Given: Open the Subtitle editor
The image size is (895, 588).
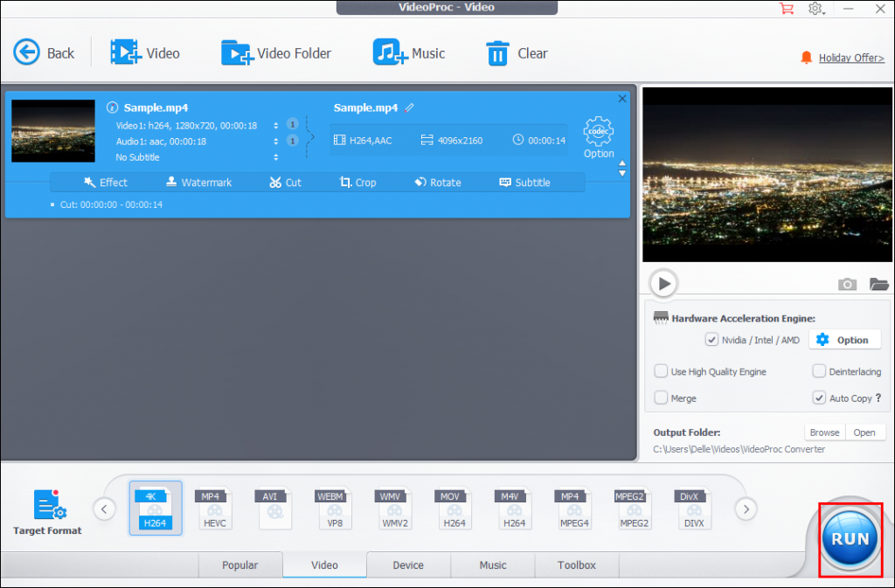Looking at the screenshot, I should (524, 182).
